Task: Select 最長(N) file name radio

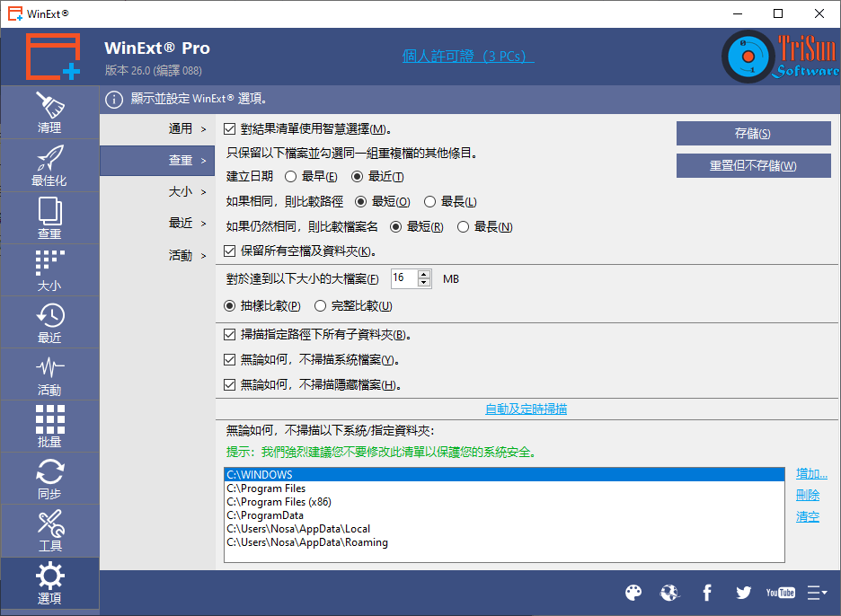Action: [463, 227]
